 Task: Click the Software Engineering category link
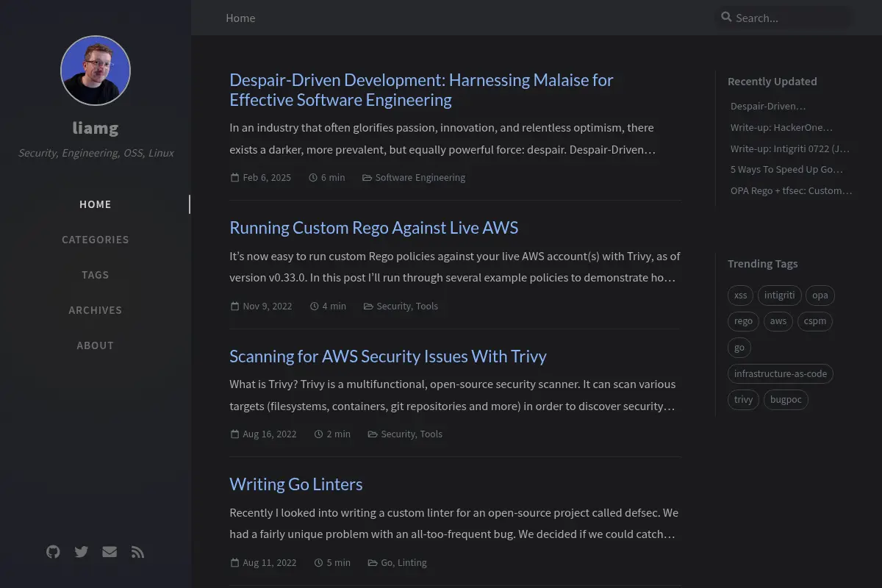pyautogui.click(x=420, y=177)
